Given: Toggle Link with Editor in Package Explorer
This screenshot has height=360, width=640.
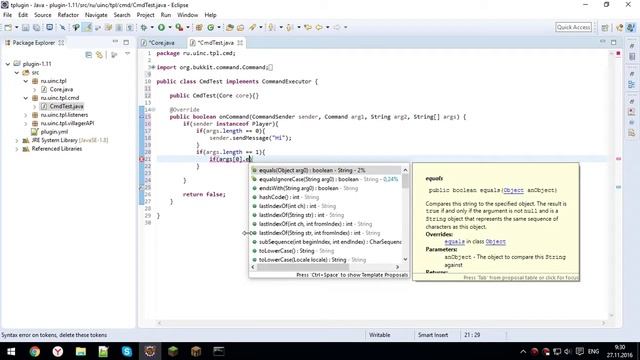Looking at the screenshot, I should coord(99,55).
